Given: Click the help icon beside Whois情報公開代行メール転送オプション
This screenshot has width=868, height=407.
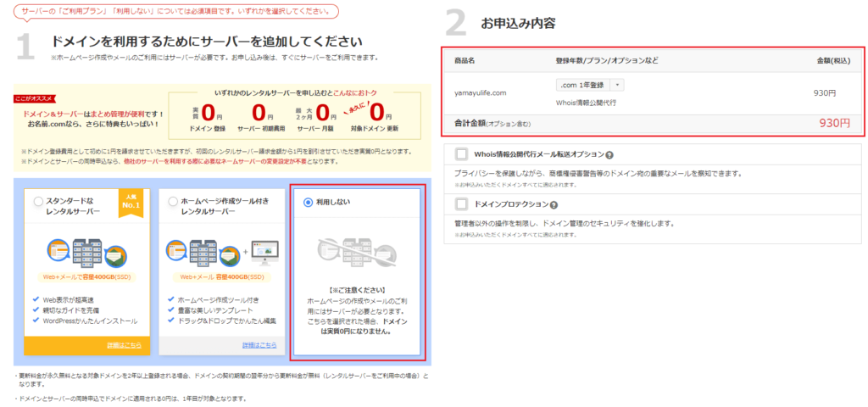Looking at the screenshot, I should 609,156.
